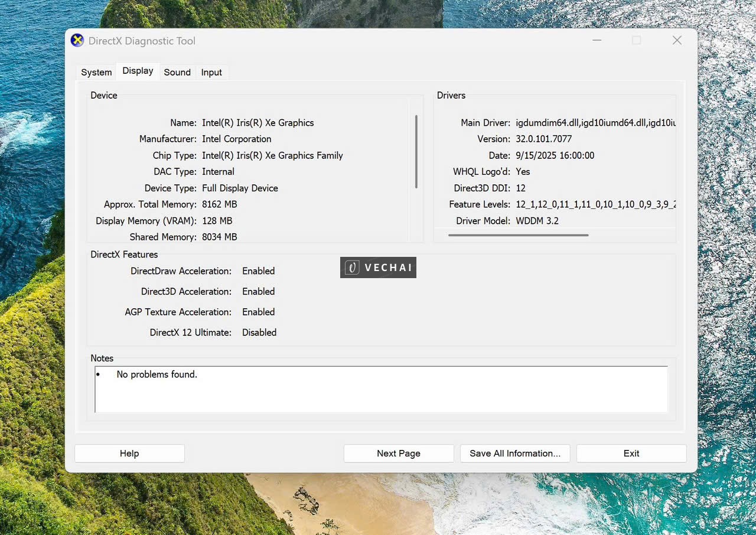Click the Direct3D DDI value '12'

coord(520,188)
